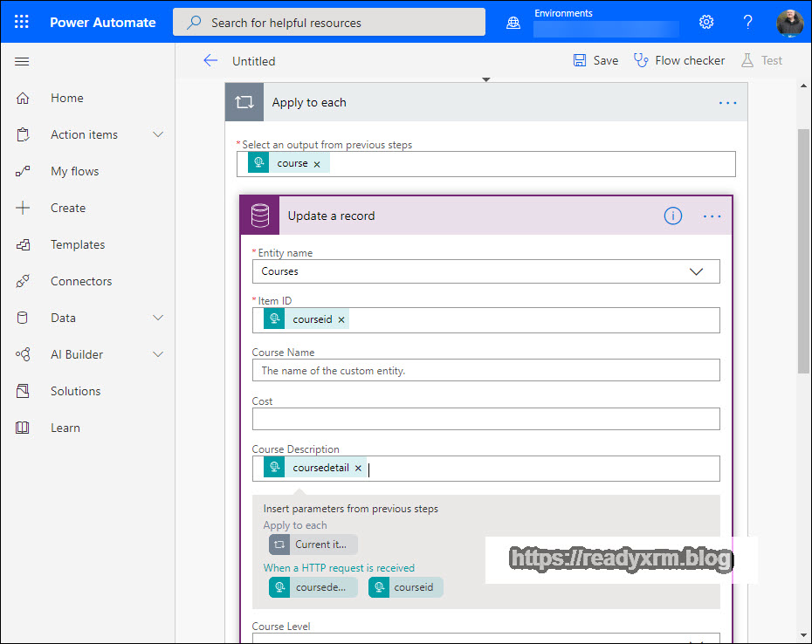Remove the coursedetail token from Course Description
Screen dimensions: 812x644
point(358,469)
